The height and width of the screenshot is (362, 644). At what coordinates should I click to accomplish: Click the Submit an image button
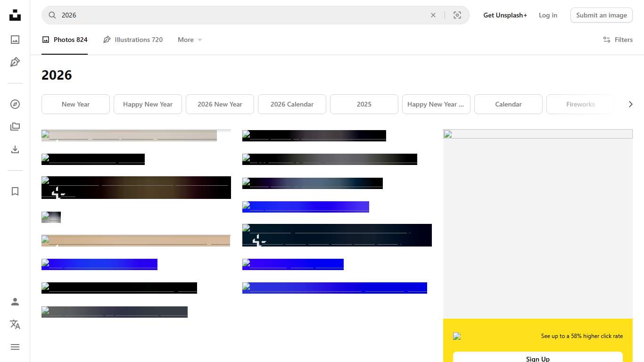pyautogui.click(x=601, y=15)
